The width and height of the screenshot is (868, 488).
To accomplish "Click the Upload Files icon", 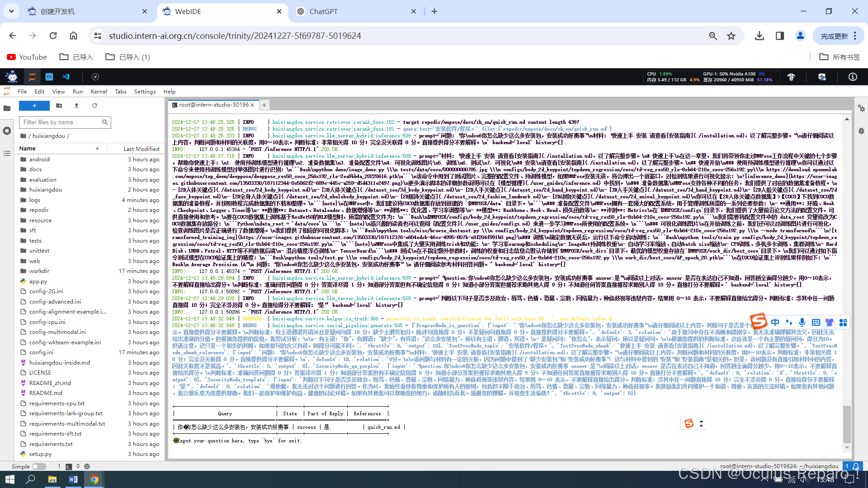I will 76,105.
